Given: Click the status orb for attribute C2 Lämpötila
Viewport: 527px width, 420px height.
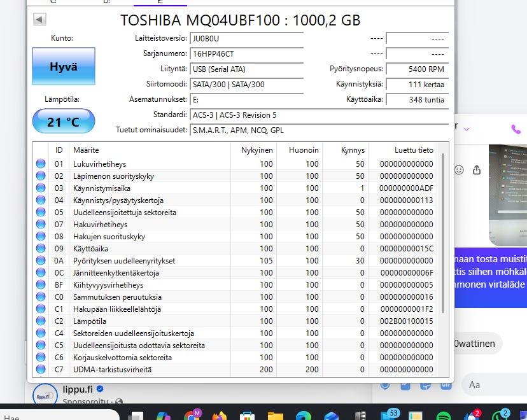Looking at the screenshot, I should pyautogui.click(x=41, y=321).
